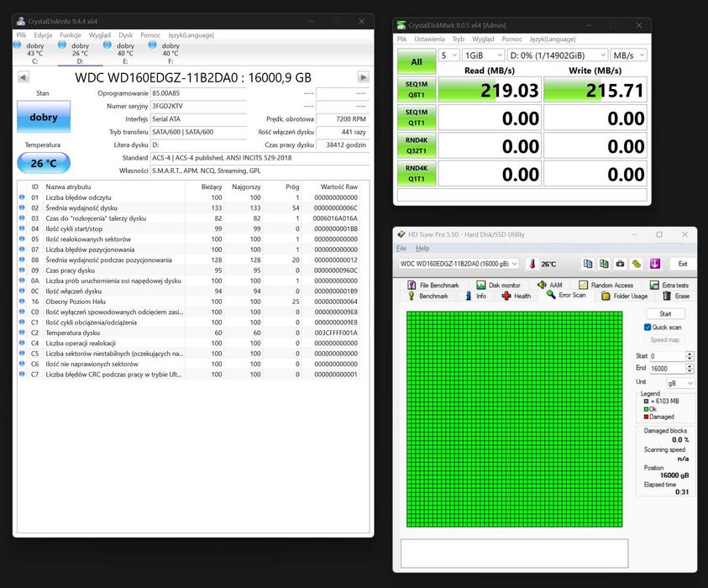
Task: Click HD Tune purple download arrow icon
Action: pos(655,264)
